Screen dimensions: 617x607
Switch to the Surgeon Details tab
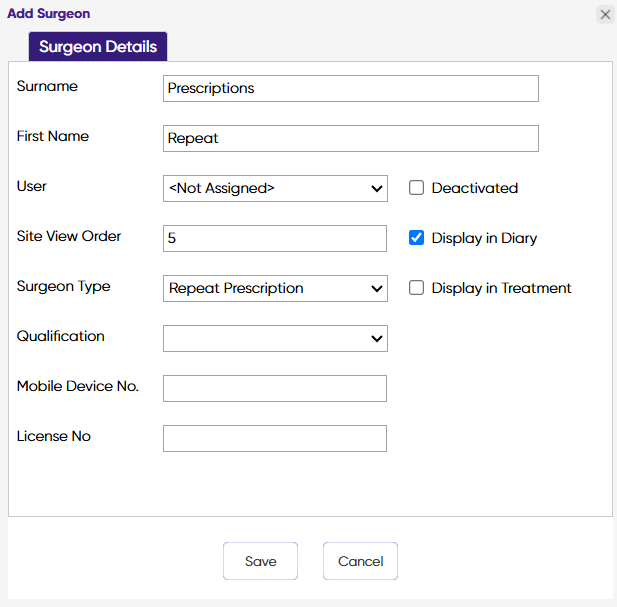point(98,47)
